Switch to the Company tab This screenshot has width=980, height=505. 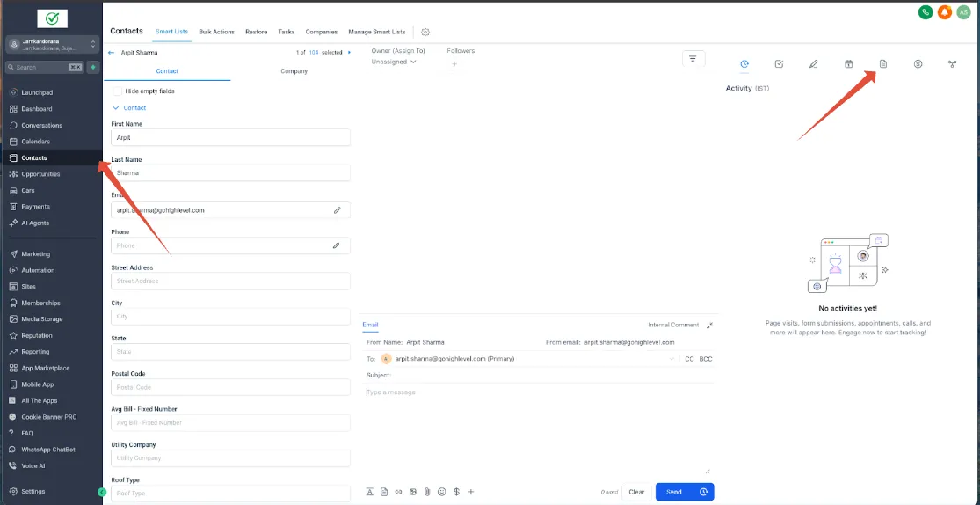[294, 71]
